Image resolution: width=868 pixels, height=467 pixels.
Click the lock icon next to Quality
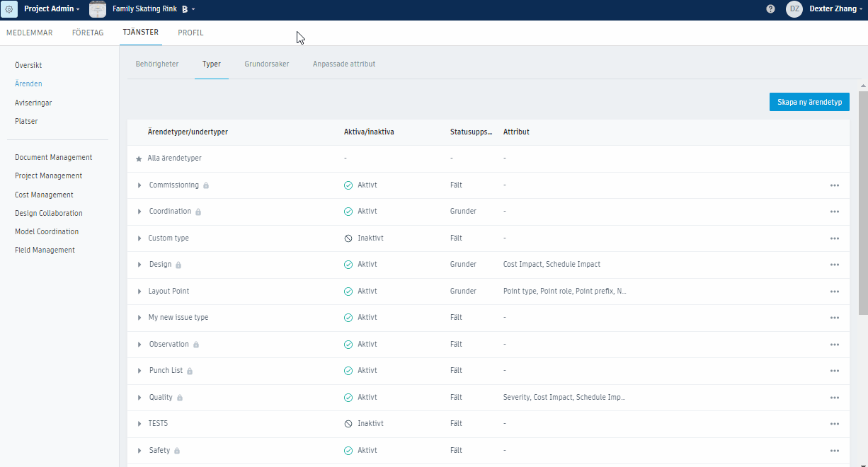[180, 398]
